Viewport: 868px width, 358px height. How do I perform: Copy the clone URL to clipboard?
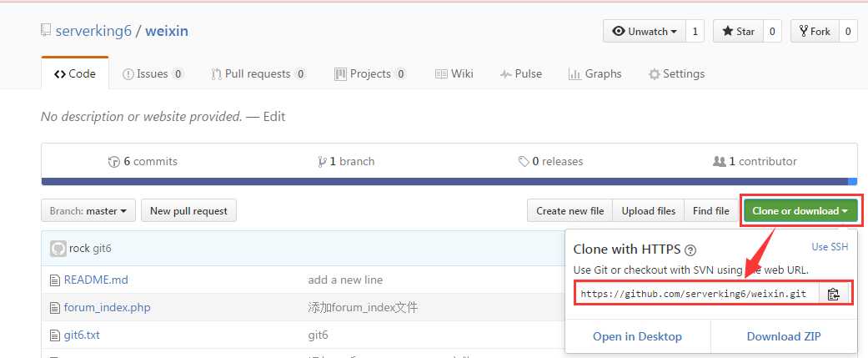click(x=833, y=294)
